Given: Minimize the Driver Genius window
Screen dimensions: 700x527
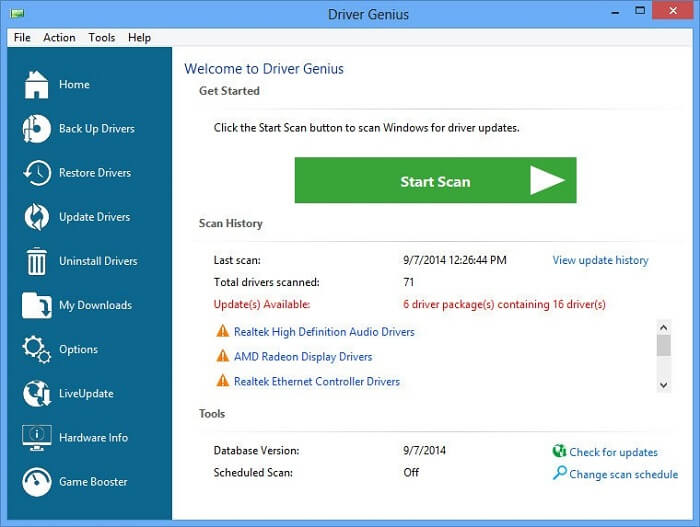Looking at the screenshot, I should 615,11.
